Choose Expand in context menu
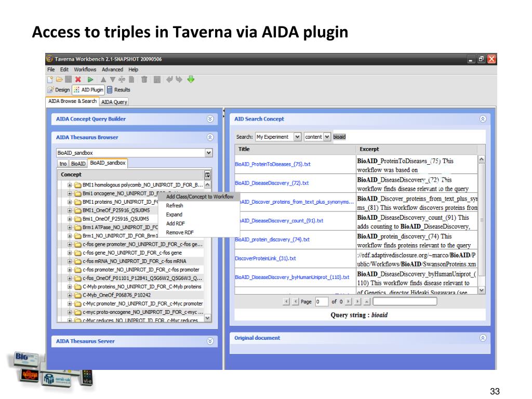 click(199, 215)
